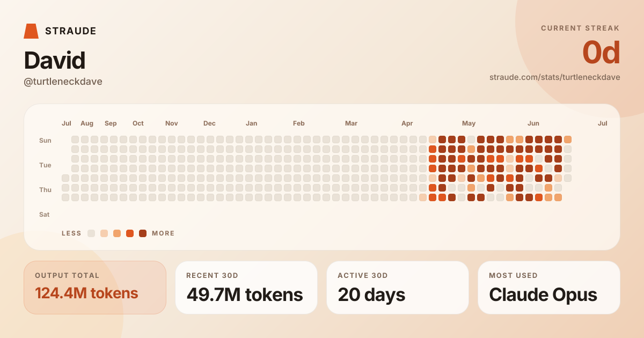Image resolution: width=644 pixels, height=338 pixels.
Task: Select the @turtleneckdave username handle
Action: point(63,82)
